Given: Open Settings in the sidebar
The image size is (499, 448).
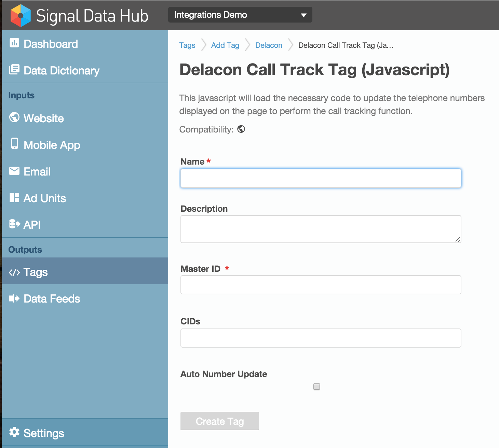Looking at the screenshot, I should [x=85, y=433].
